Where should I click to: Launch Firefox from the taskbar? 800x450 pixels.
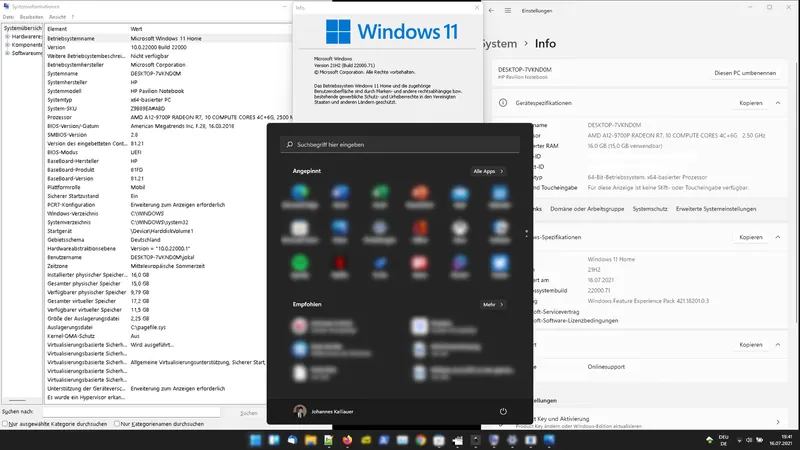[x=347, y=440]
